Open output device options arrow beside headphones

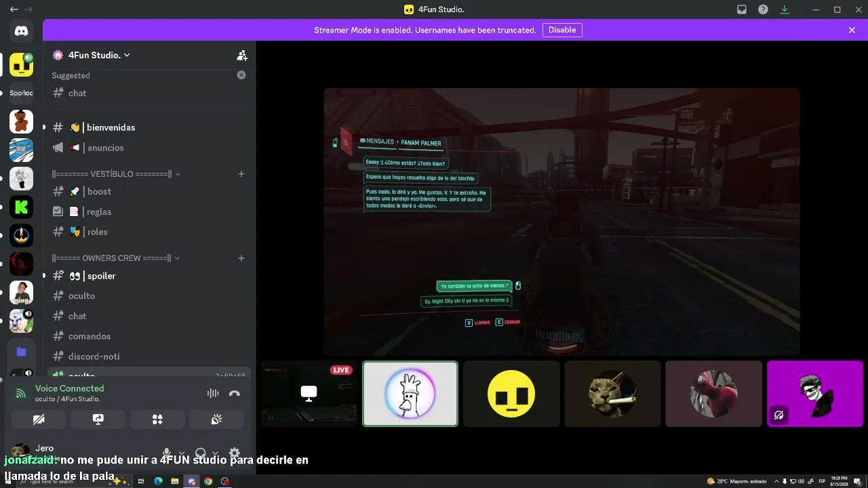click(x=215, y=453)
